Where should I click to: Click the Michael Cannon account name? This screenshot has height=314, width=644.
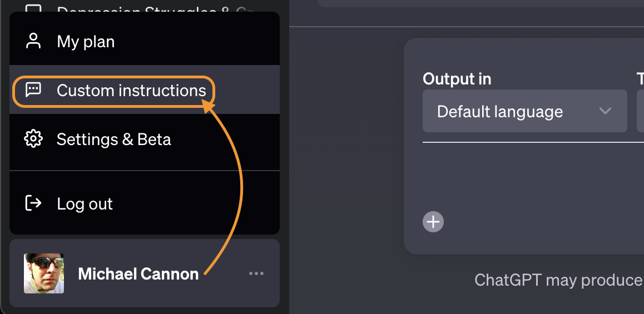138,274
